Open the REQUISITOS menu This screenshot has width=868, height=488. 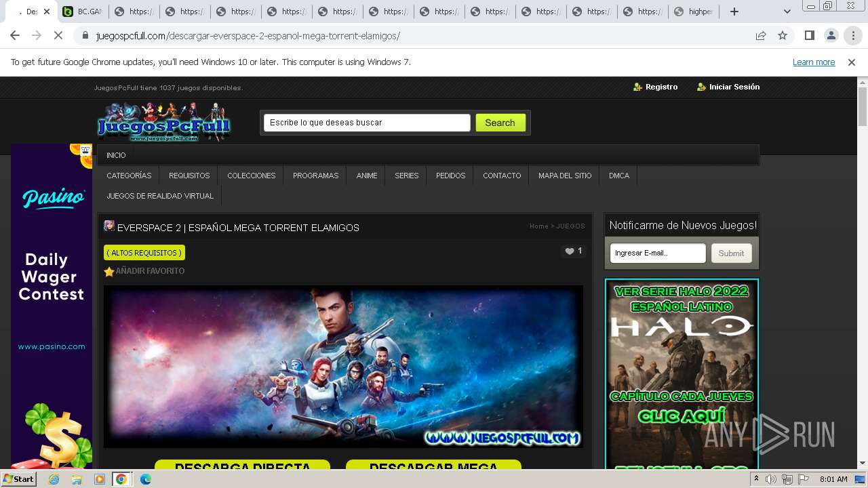189,176
